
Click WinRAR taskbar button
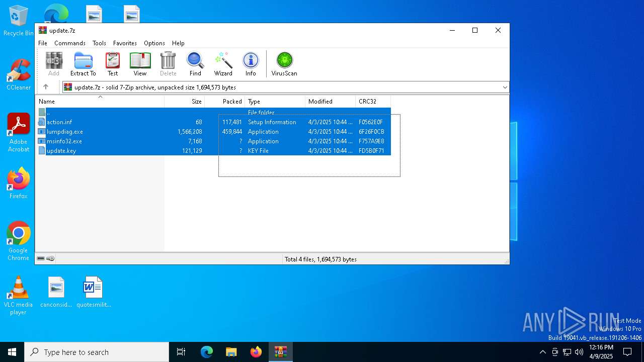coord(280,352)
